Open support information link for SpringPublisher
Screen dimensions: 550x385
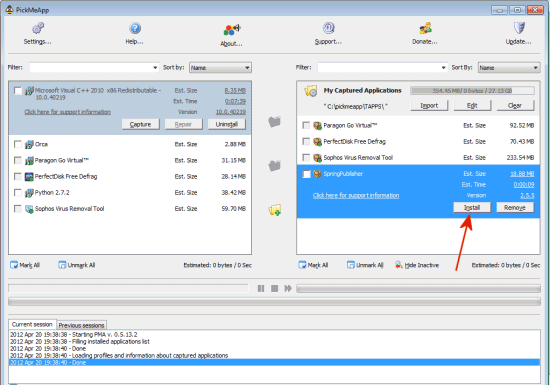coord(356,195)
